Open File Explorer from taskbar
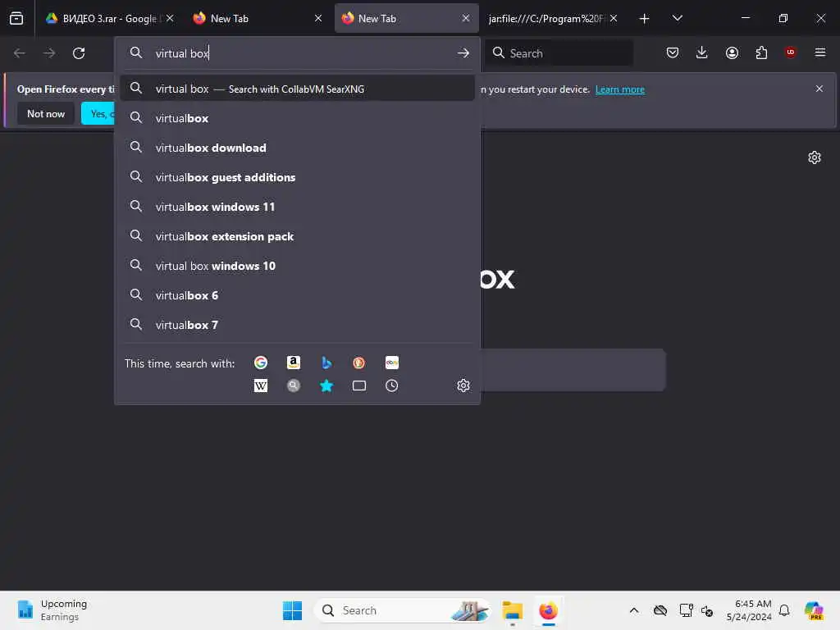 [512, 610]
